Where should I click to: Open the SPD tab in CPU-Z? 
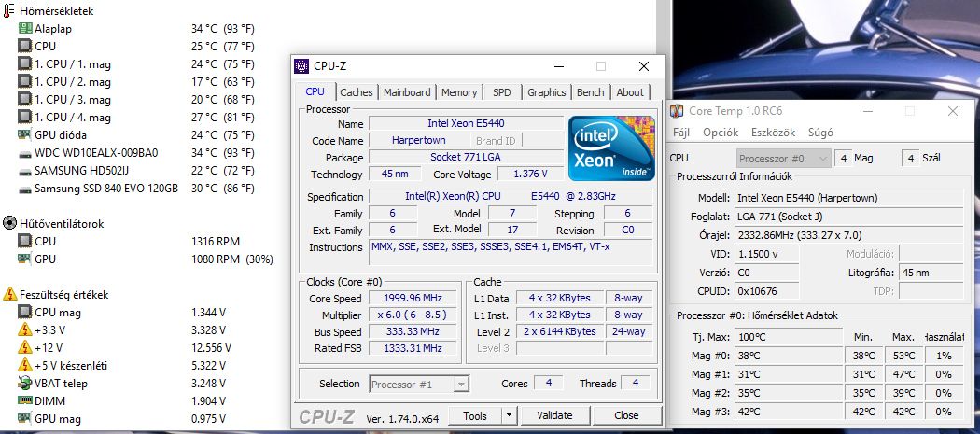(x=502, y=92)
